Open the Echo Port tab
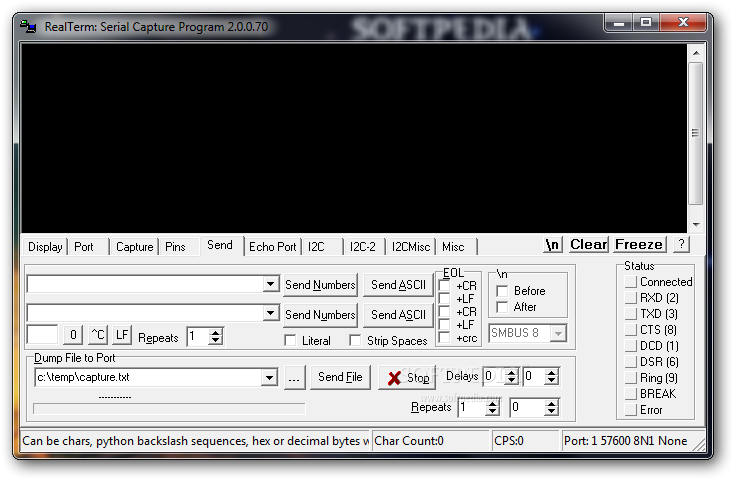Viewport: 734px width, 480px height. pos(272,247)
